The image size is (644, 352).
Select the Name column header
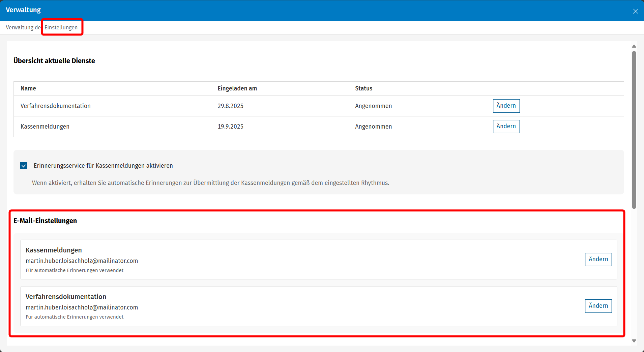pos(28,88)
